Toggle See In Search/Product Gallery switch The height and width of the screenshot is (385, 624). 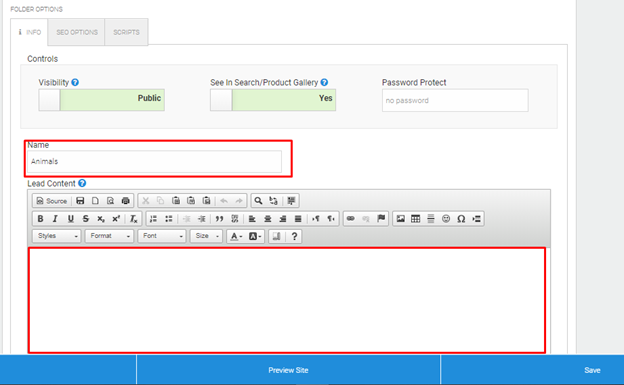[273, 100]
